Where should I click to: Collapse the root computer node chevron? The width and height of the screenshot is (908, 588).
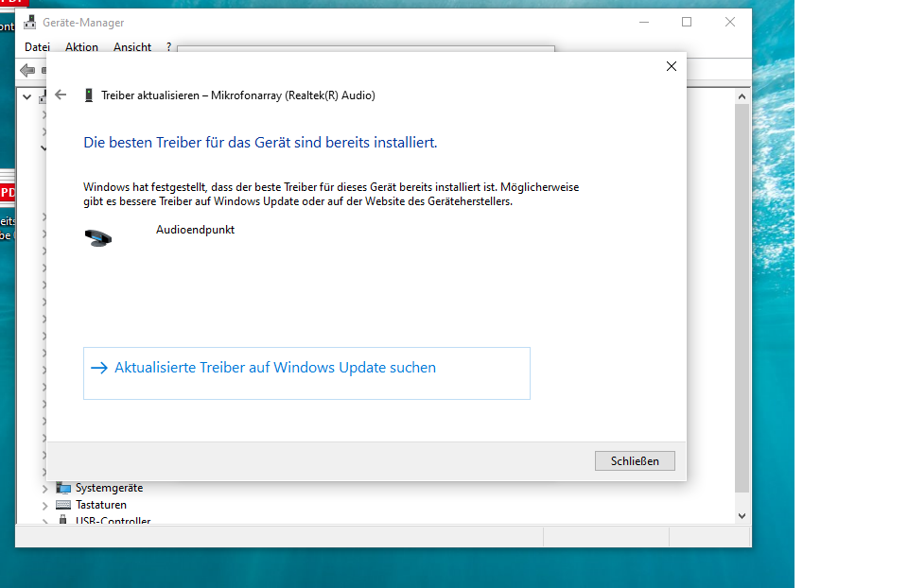[x=26, y=96]
